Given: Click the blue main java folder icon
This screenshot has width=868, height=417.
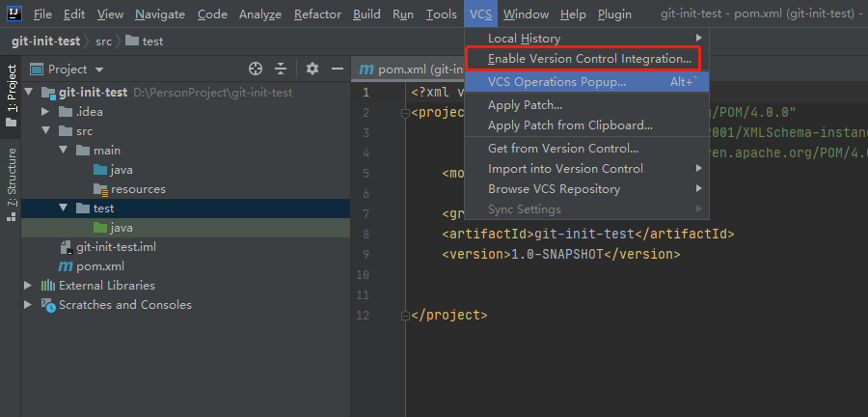Looking at the screenshot, I should [x=100, y=170].
